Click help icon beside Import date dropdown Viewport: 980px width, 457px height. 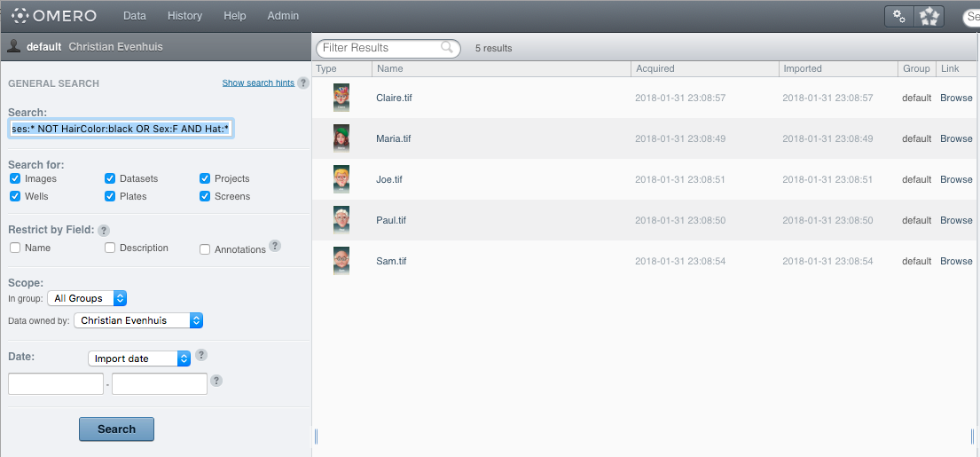(201, 355)
